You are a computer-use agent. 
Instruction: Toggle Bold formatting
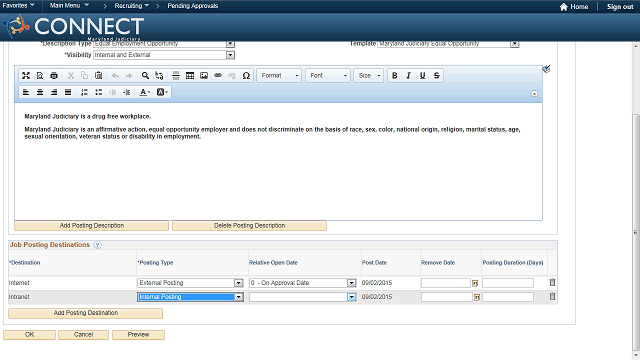[x=395, y=76]
